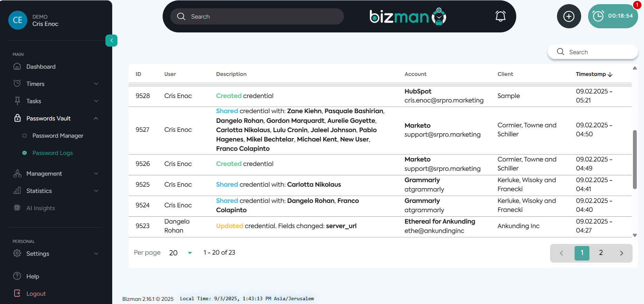Open Dashboard from the sidebar
Image resolution: width=644 pixels, height=304 pixels.
(41, 67)
